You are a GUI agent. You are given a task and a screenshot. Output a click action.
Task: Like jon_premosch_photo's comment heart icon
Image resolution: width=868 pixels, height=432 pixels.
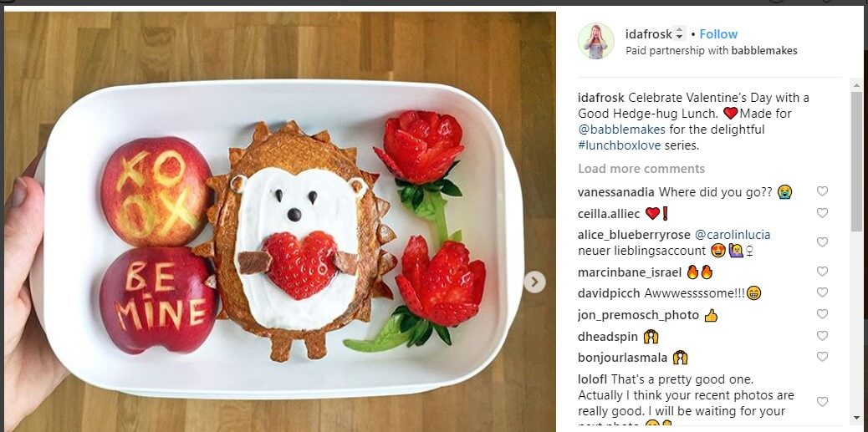click(822, 314)
